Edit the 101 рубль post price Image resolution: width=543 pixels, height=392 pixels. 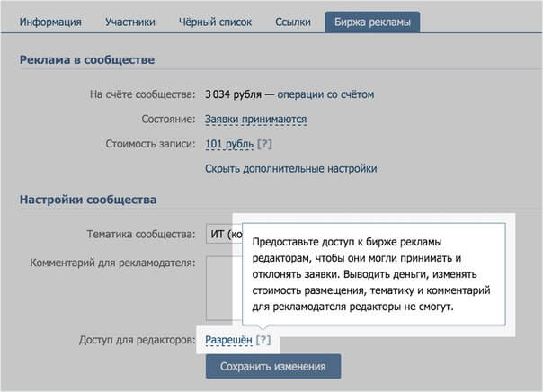pos(228,144)
